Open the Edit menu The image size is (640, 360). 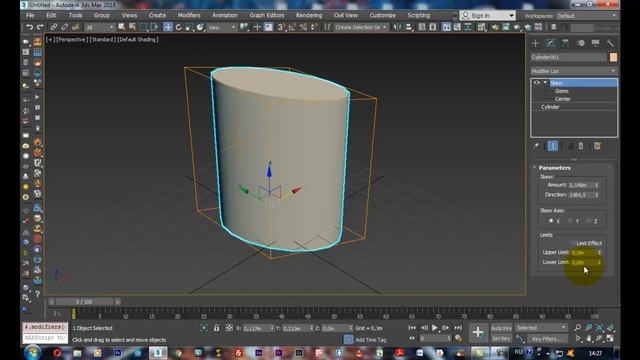51,16
